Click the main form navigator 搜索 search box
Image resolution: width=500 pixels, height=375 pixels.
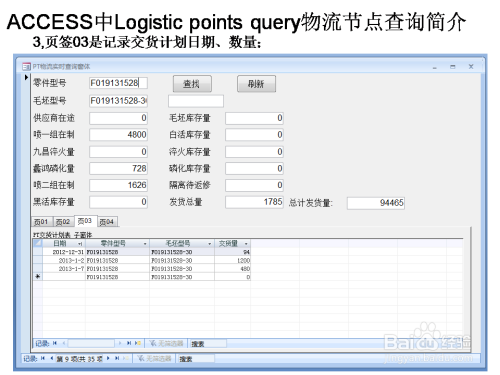pyautogui.click(x=197, y=359)
